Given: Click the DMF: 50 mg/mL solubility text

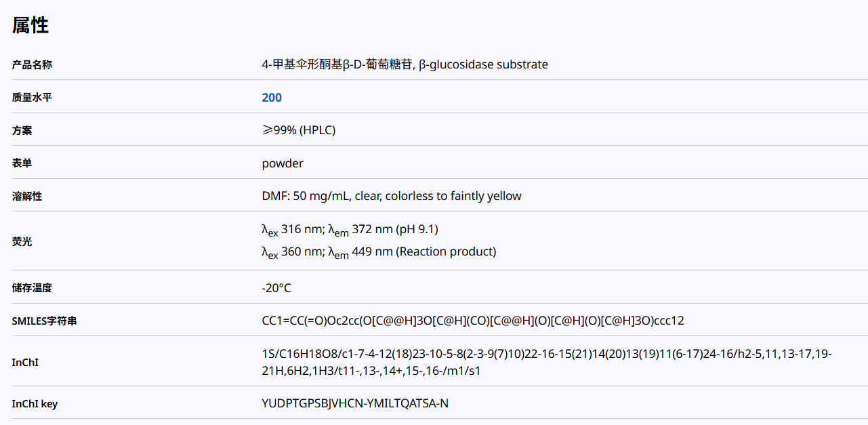Looking at the screenshot, I should coord(392,197).
